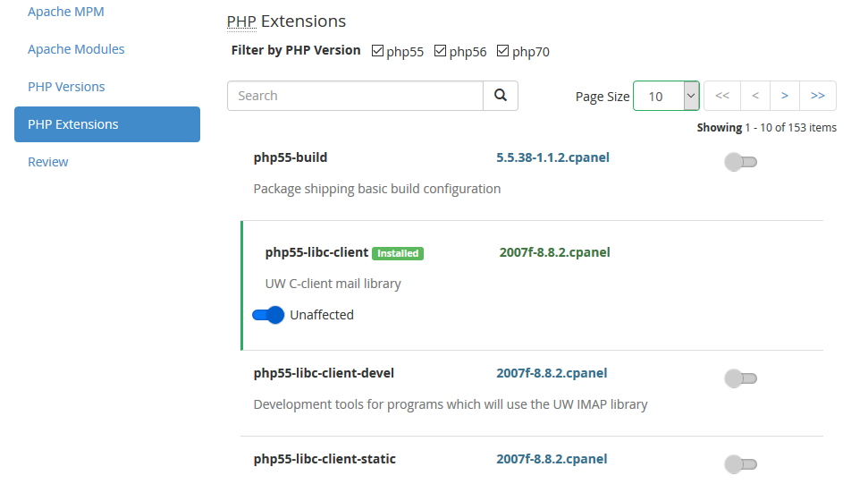Go to first page with << button
Image resolution: width=868 pixels, height=484 pixels.
(722, 96)
